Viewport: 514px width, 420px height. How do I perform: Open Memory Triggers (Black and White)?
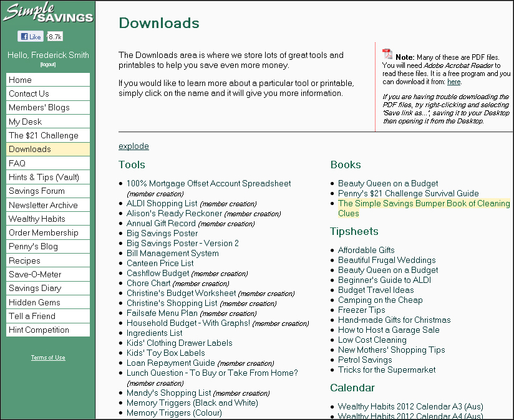coord(192,403)
